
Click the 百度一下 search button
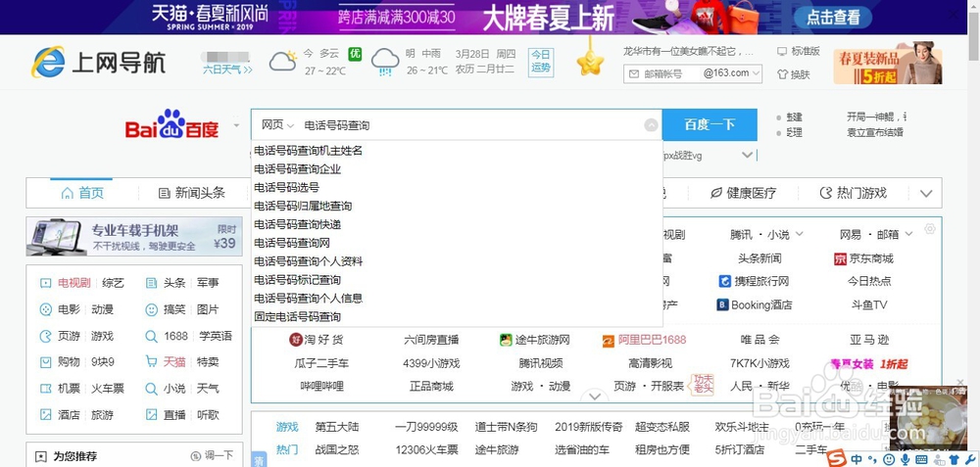[x=710, y=125]
